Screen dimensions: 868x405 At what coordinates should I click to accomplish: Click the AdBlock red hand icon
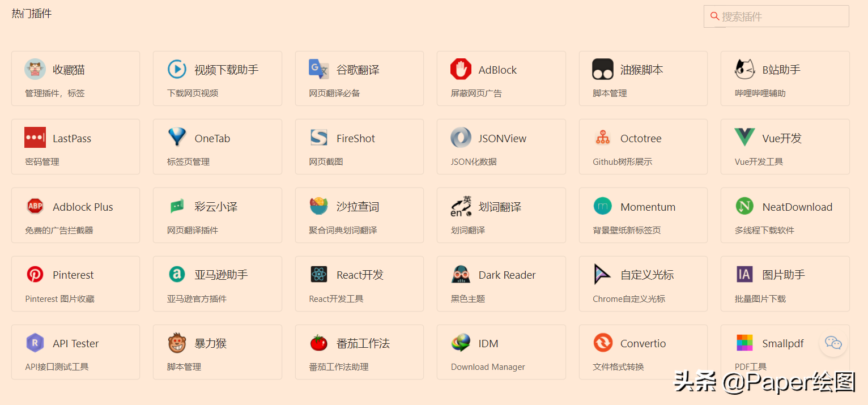[x=461, y=70]
